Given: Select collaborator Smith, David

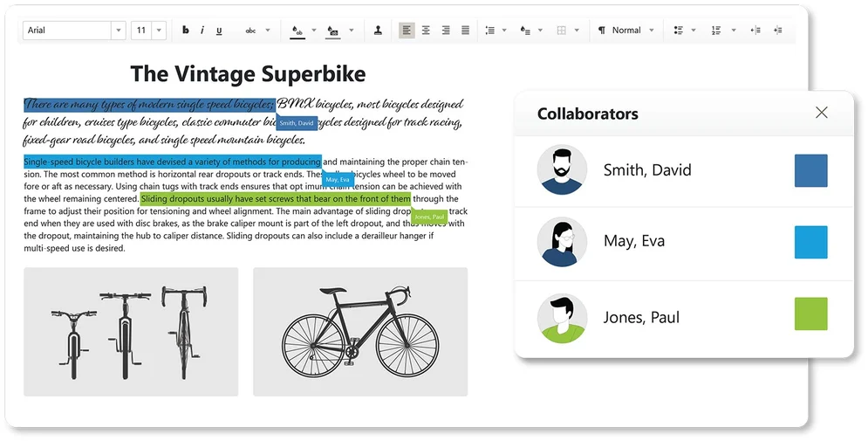Looking at the screenshot, I should click(646, 170).
